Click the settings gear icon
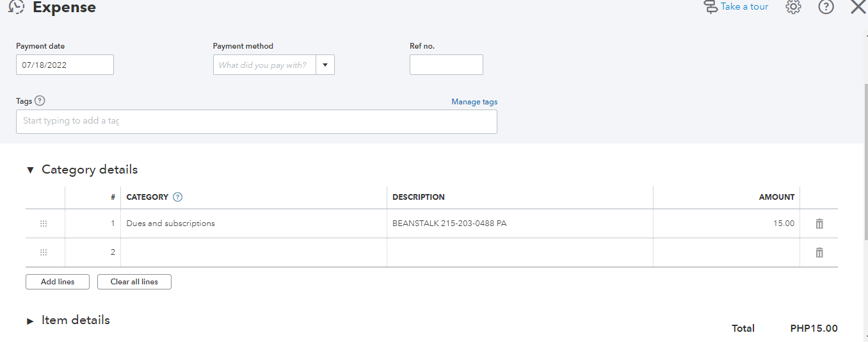 tap(793, 7)
